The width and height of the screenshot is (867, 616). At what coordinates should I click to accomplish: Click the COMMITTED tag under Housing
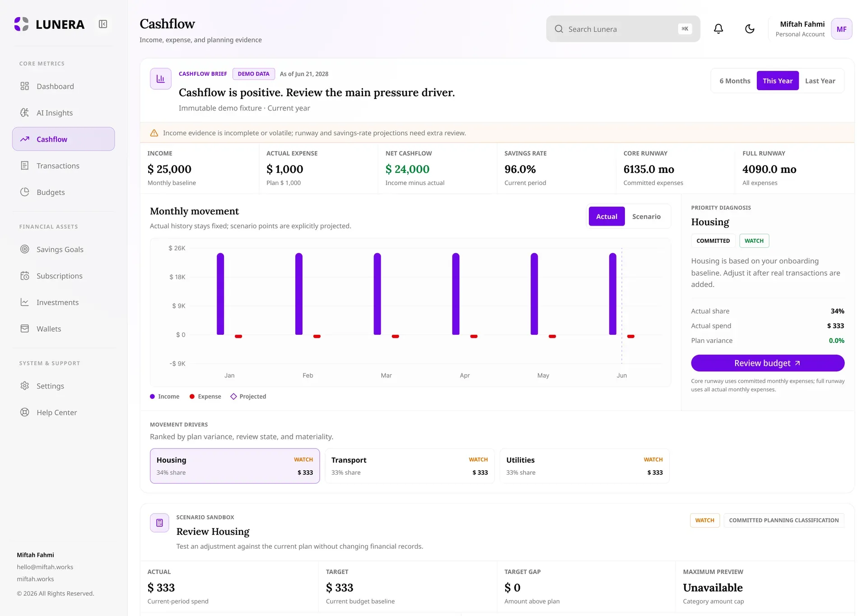713,241
